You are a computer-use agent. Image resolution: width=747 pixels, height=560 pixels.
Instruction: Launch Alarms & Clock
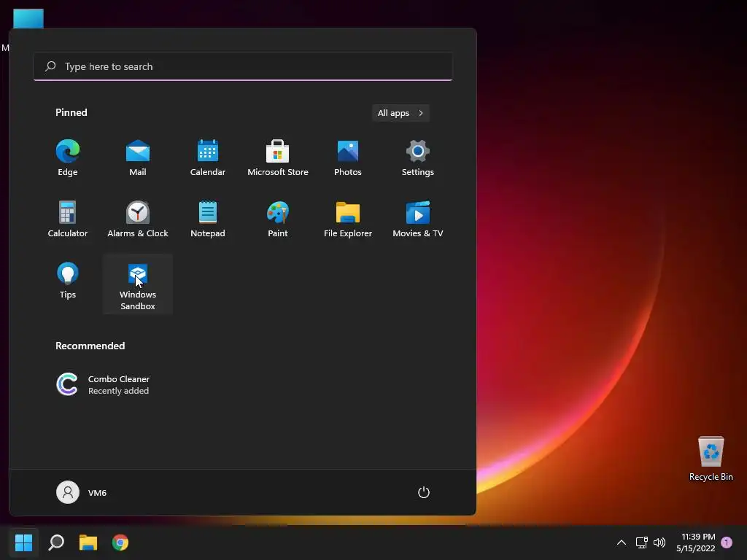(x=138, y=219)
